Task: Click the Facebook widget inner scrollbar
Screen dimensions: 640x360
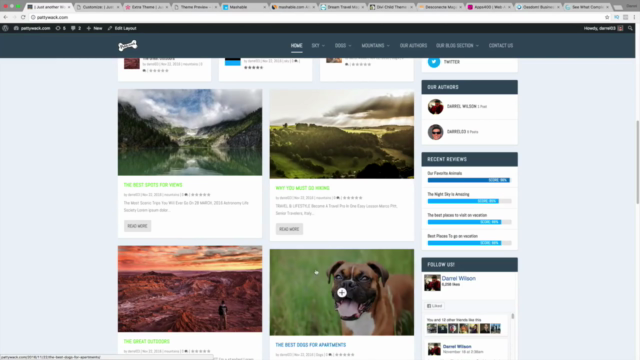Action: coord(513,316)
